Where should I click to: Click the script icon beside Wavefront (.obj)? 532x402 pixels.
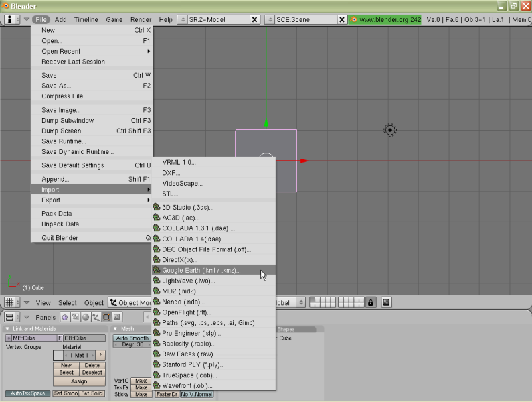pos(157,385)
